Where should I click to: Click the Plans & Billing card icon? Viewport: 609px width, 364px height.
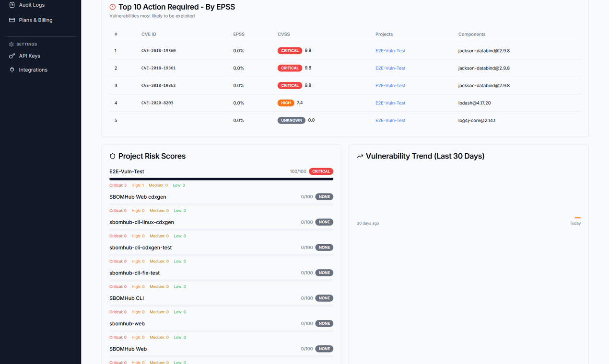coord(12,20)
